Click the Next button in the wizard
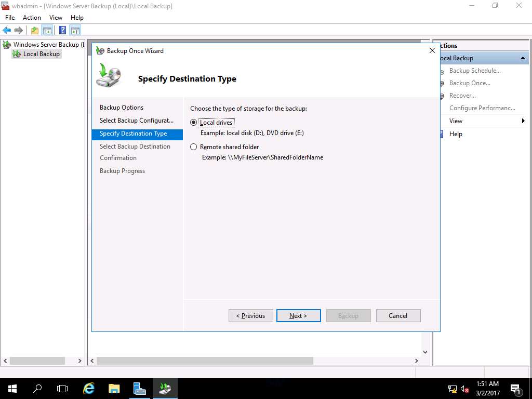 tap(299, 315)
